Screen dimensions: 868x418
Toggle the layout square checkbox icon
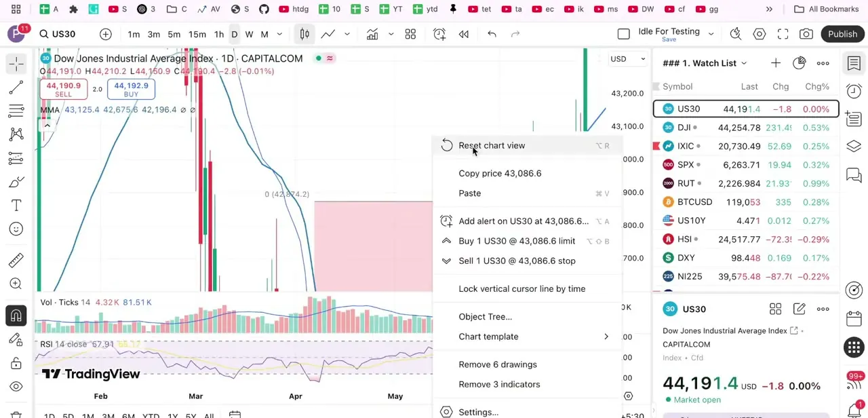point(624,34)
